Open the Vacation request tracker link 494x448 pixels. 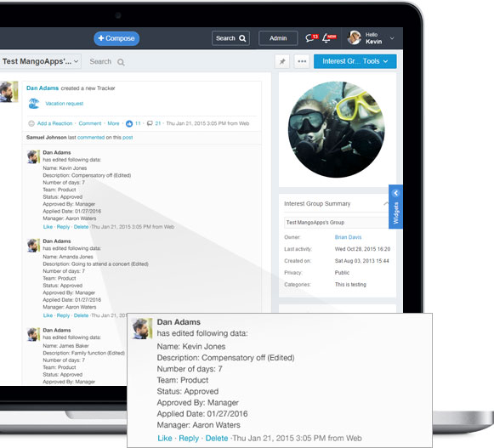65,104
